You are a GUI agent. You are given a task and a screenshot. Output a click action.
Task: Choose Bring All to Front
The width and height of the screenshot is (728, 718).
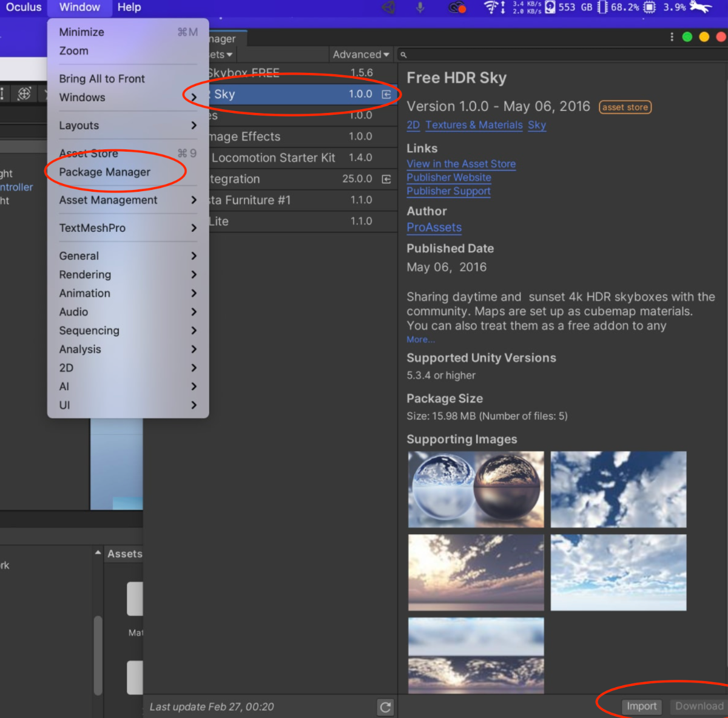[128, 79]
